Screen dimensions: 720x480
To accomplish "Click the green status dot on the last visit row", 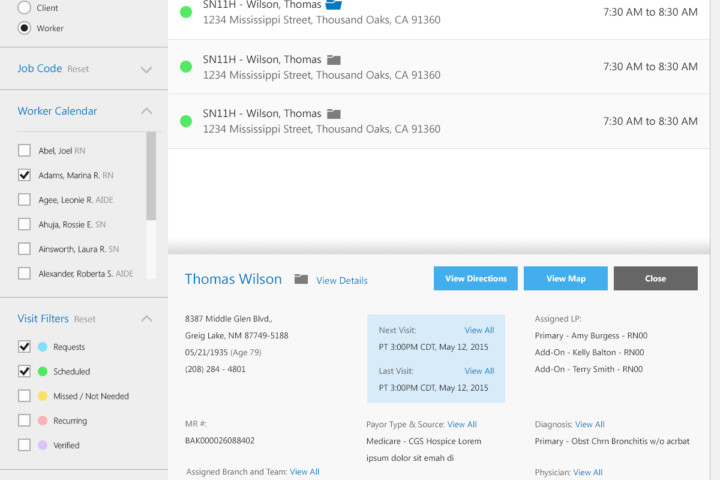I will (185, 121).
